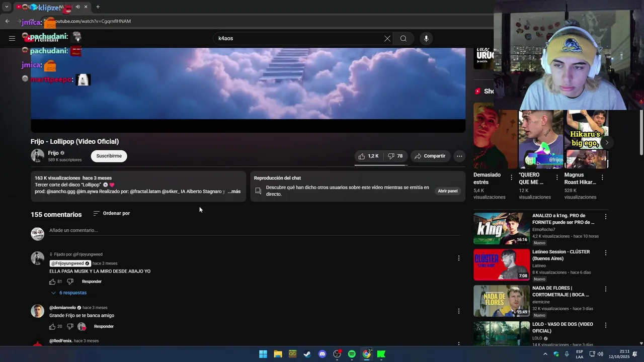Open the Ordenar por sort menu
644x362 pixels.
[112, 213]
